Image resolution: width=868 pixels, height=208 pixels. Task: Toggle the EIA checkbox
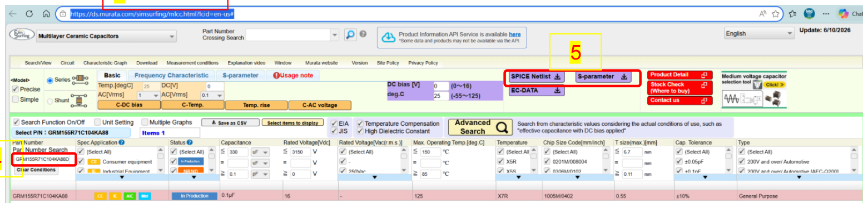tap(334, 123)
